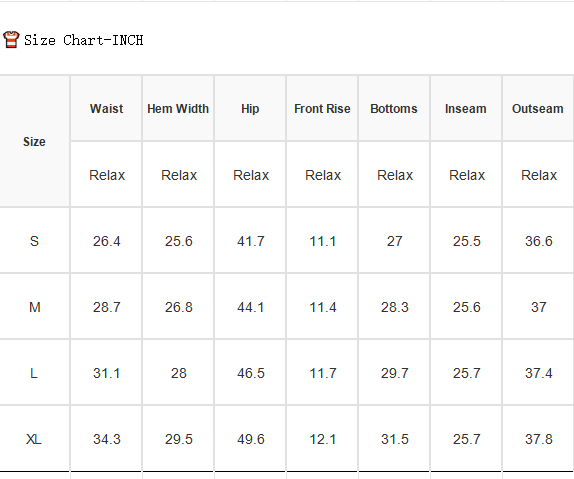Select the S size row label

click(34, 241)
